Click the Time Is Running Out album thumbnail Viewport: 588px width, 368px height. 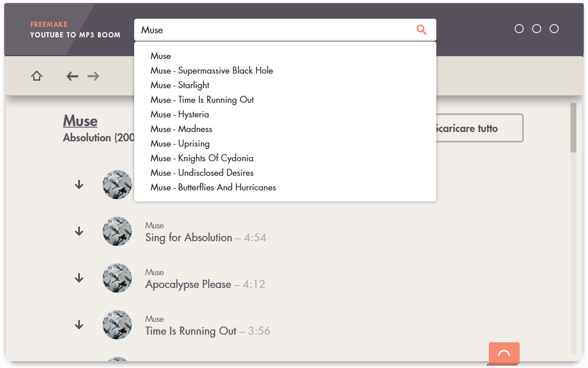117,324
